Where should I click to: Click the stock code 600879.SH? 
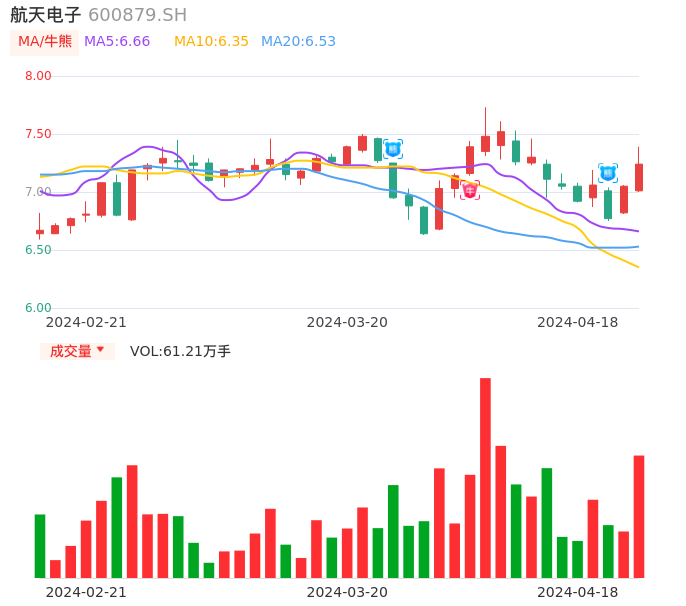137,15
